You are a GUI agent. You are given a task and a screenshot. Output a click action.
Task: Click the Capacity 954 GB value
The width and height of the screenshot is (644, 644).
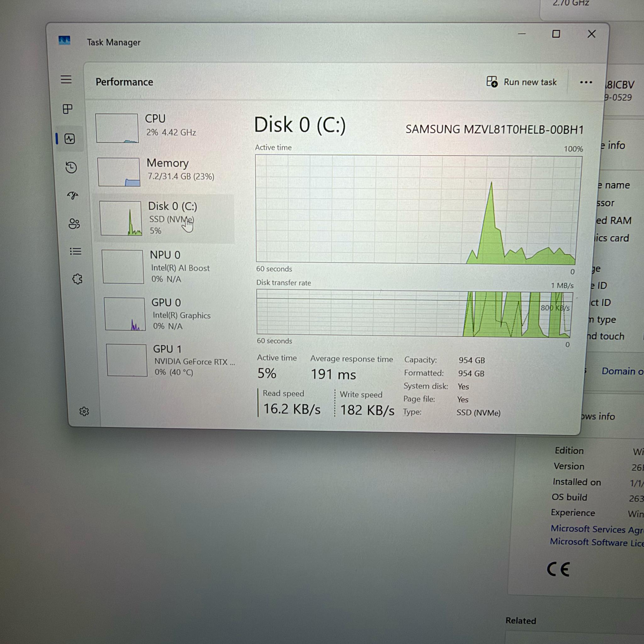[x=472, y=360]
